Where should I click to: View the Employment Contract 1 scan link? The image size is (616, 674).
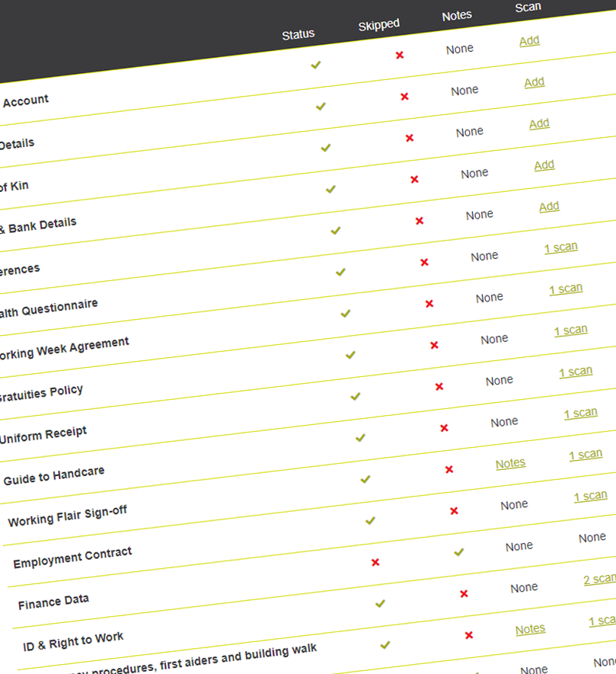point(591,496)
